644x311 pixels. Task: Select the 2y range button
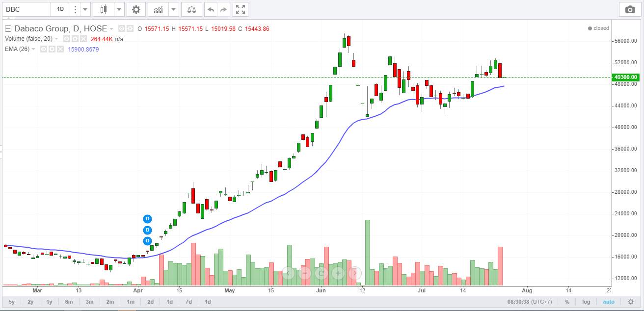tap(30, 302)
